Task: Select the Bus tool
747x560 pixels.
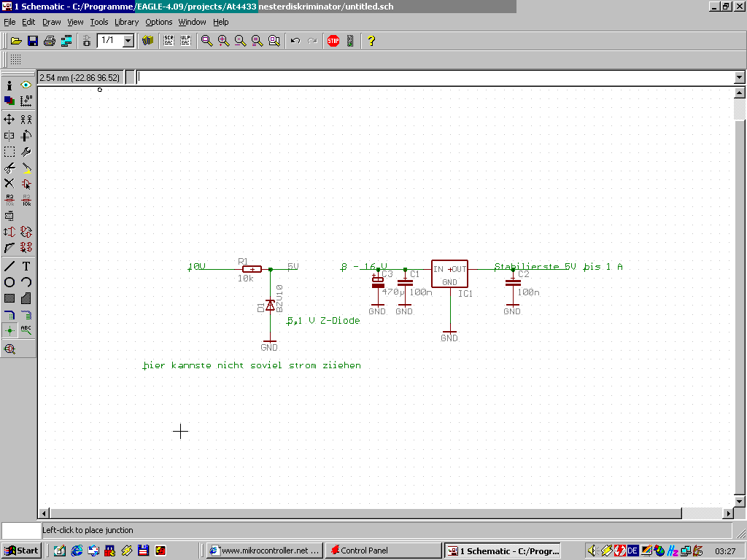Action: [x=9, y=315]
